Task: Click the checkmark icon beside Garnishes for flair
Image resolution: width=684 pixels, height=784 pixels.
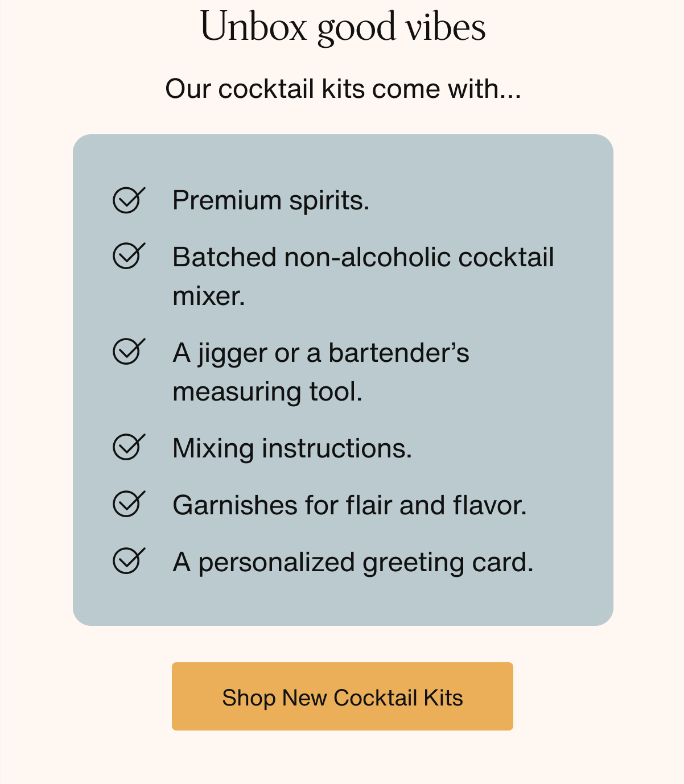Action: [129, 504]
